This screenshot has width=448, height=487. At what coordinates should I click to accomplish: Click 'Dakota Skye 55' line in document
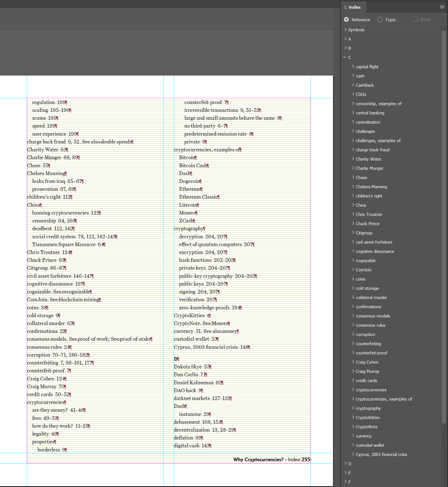pyautogui.click(x=192, y=367)
